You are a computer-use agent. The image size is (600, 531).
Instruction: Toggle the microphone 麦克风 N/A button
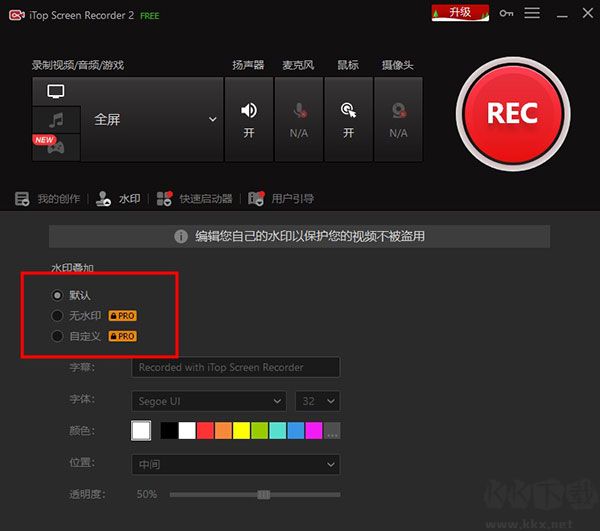[x=299, y=119]
